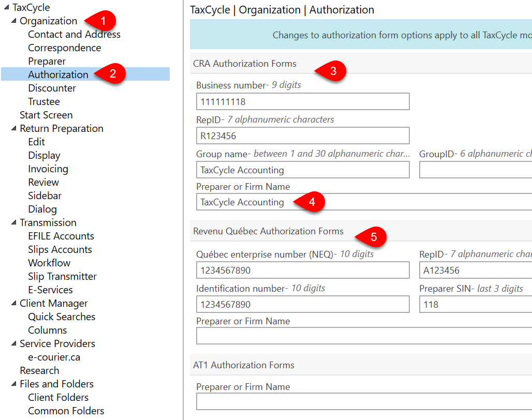
Task: Collapse the Files and Folders tree arrow
Action: tap(13, 384)
